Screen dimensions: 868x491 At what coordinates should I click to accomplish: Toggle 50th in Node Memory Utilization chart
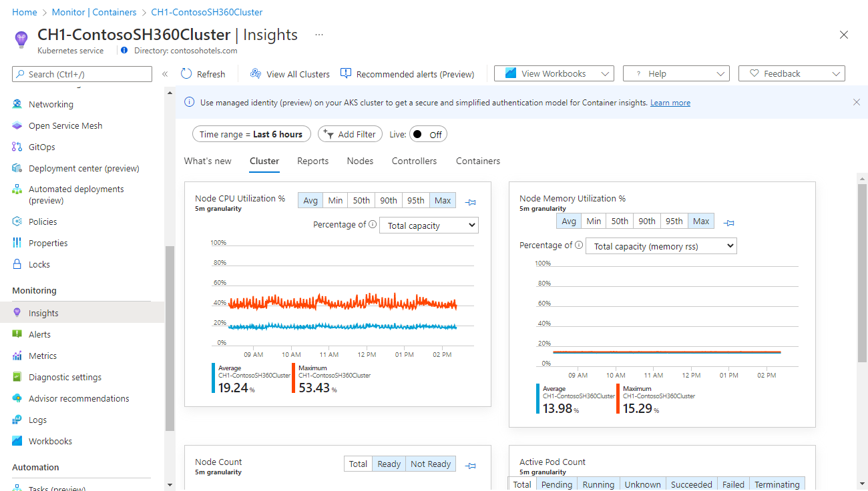pos(620,221)
